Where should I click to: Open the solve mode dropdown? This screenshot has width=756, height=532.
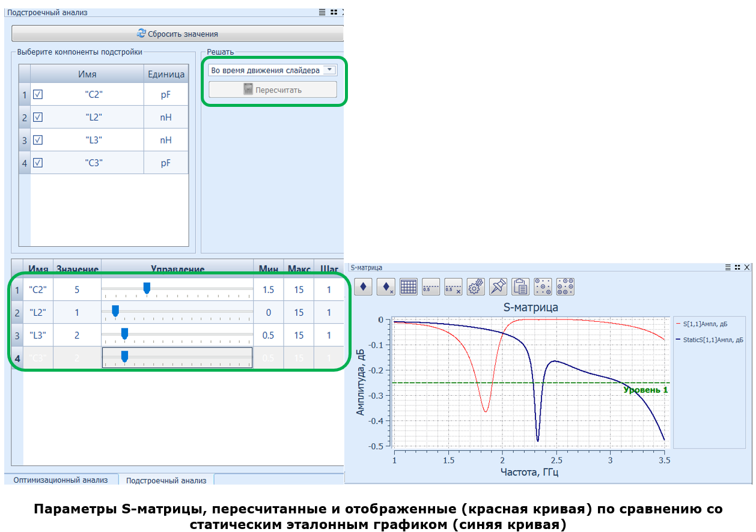(x=329, y=70)
